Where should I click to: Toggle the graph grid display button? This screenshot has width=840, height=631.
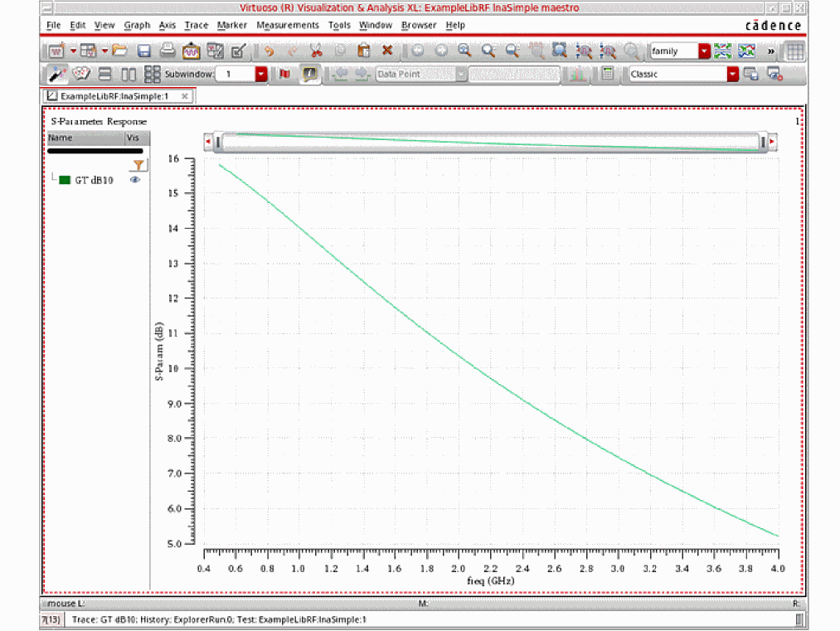point(794,51)
